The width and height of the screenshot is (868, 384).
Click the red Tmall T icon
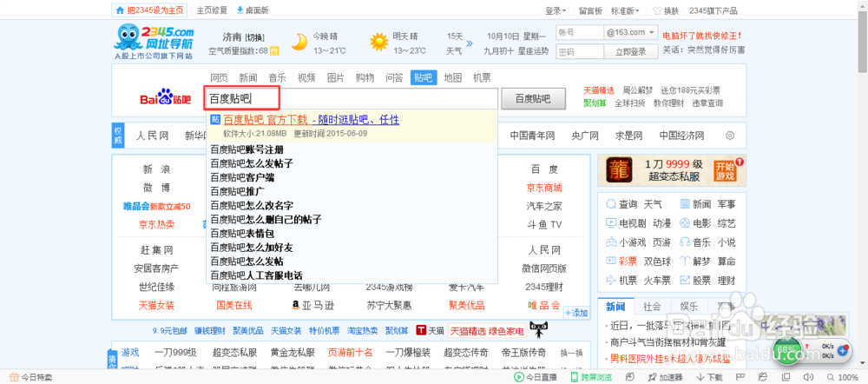421,330
